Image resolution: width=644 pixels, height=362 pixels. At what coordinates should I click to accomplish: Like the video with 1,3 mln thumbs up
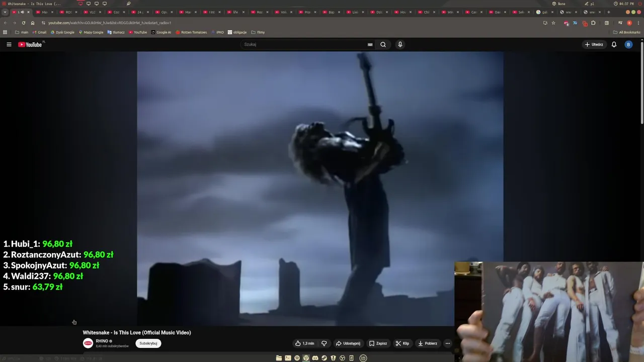click(x=304, y=343)
